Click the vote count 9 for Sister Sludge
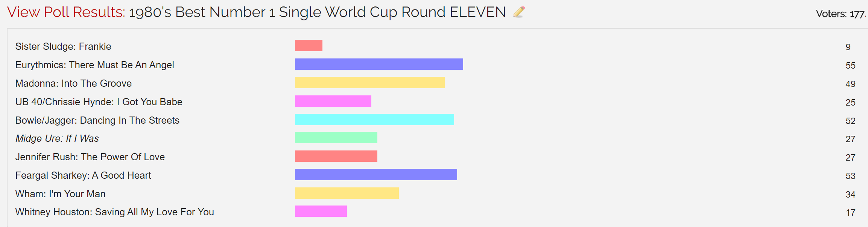 click(848, 47)
